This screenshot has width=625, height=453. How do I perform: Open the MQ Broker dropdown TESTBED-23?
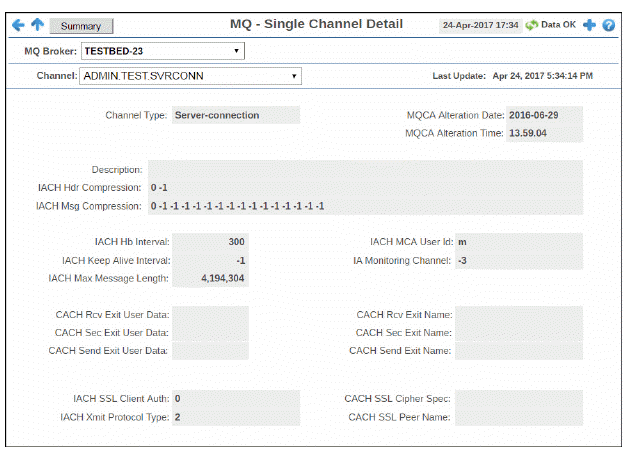[x=163, y=51]
